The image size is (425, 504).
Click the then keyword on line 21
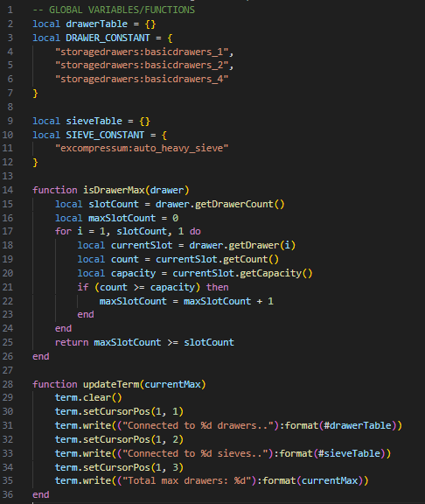(218, 287)
